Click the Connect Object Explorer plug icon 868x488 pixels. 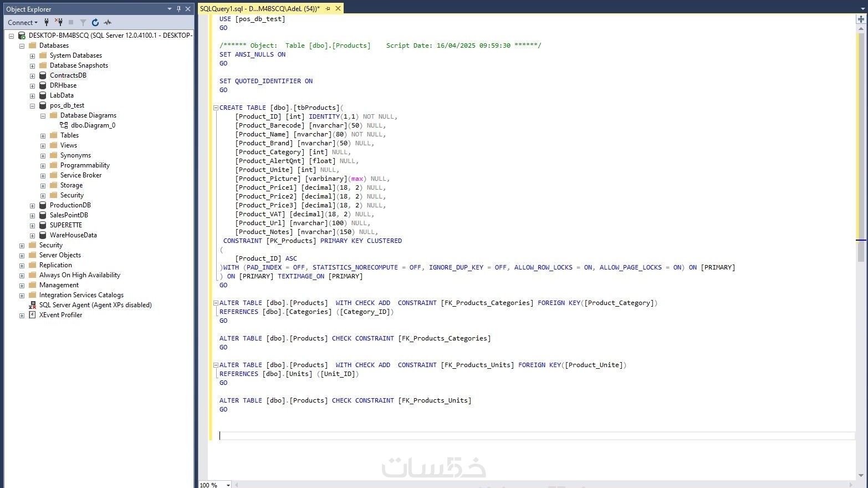pos(47,23)
